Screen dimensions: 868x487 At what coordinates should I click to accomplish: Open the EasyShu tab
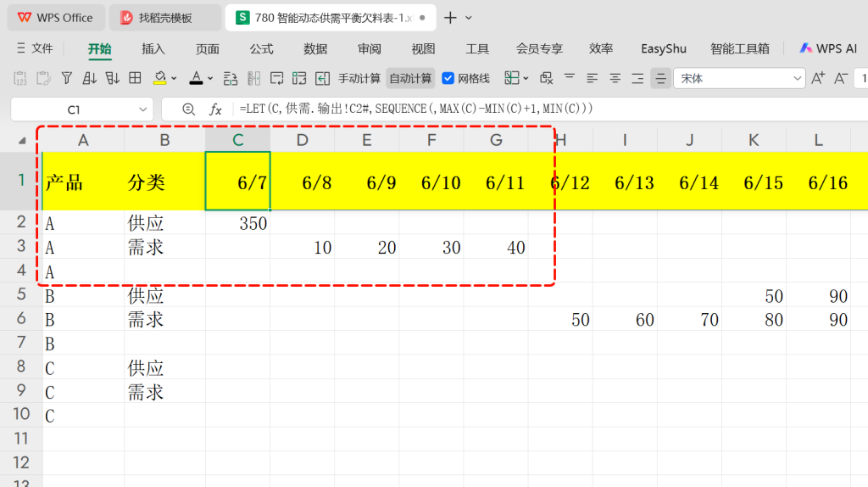coord(664,48)
